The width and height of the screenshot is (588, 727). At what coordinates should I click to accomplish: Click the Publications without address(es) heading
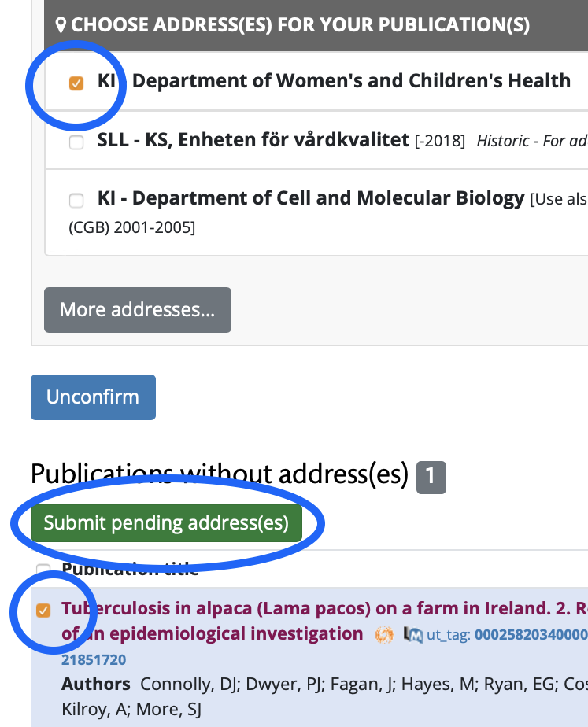(220, 474)
